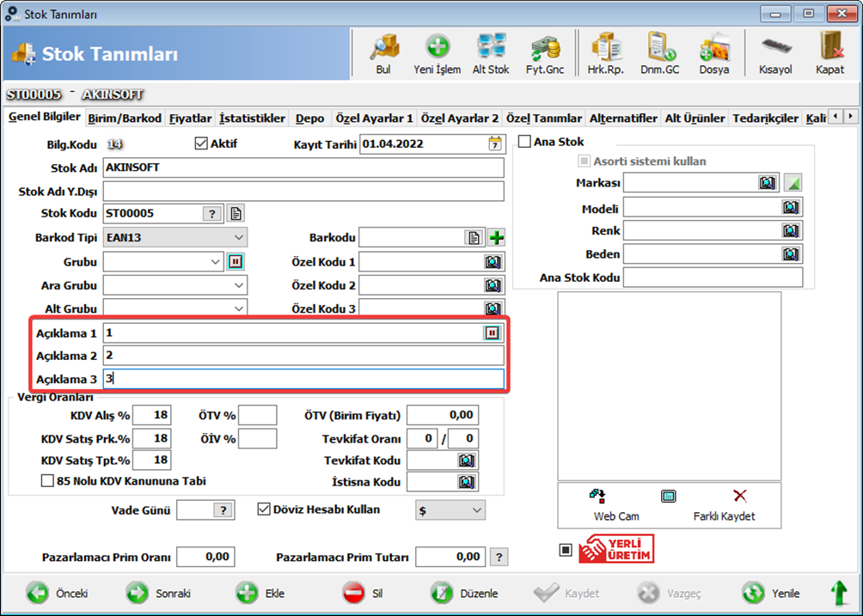Image resolution: width=863 pixels, height=616 pixels.
Task: Click the Yenile refresh button
Action: coord(770,594)
